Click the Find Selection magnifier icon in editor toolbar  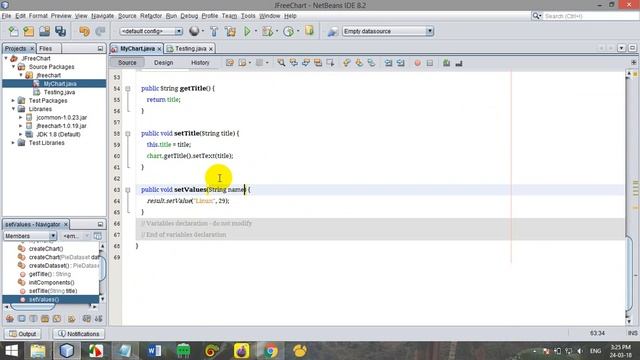(x=281, y=63)
